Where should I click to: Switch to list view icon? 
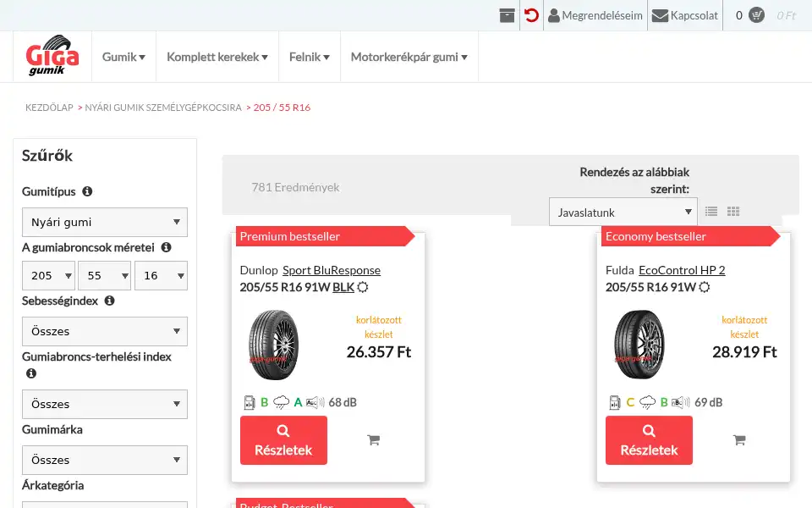click(x=711, y=212)
